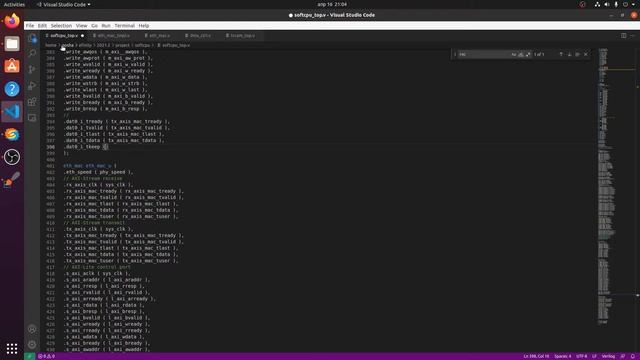
Task: Go to next match in find widget
Action: click(x=569, y=54)
